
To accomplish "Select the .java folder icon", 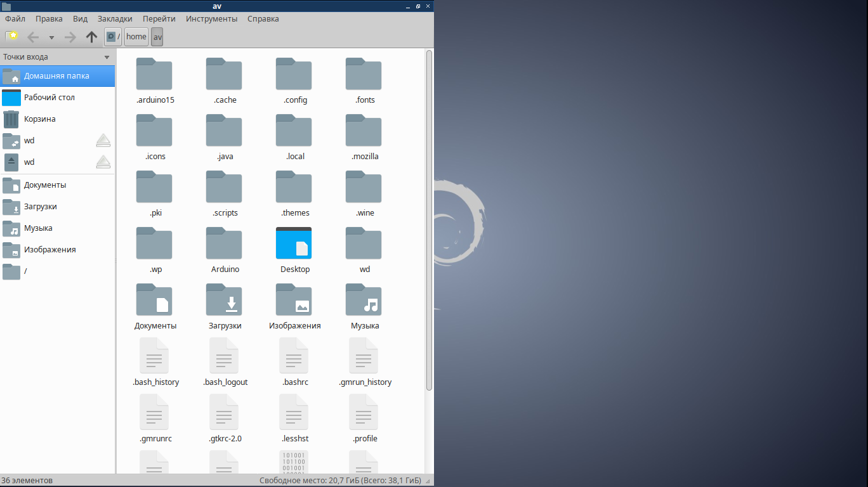I will click(224, 131).
